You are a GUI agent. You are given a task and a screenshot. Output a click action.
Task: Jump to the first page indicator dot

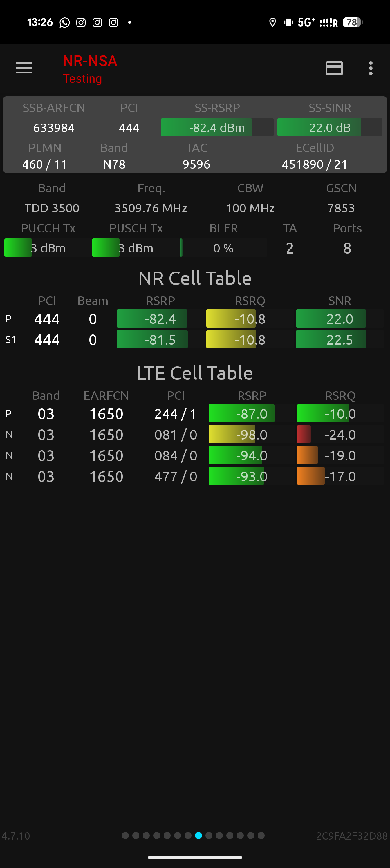point(125,835)
